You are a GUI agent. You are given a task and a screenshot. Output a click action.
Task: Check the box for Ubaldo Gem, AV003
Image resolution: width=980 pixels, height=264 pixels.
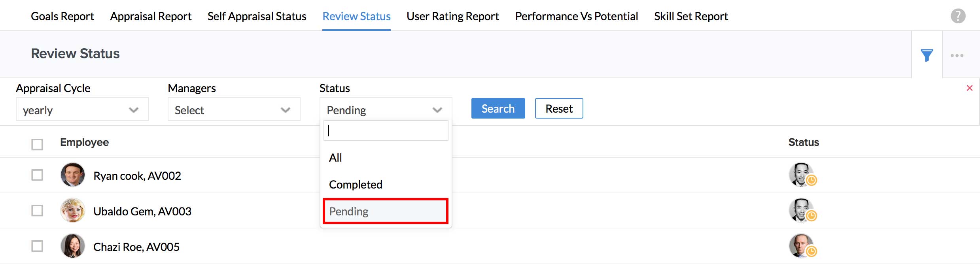coord(37,211)
